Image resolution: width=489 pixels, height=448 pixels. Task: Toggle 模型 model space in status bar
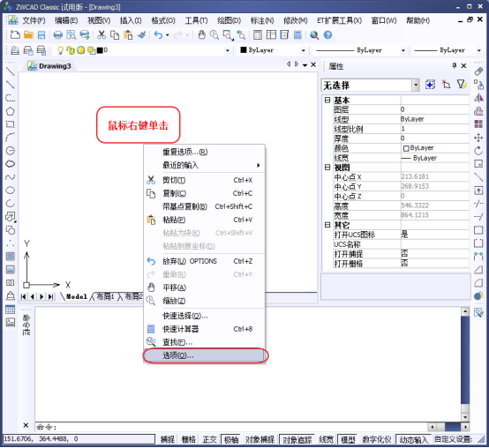348,439
